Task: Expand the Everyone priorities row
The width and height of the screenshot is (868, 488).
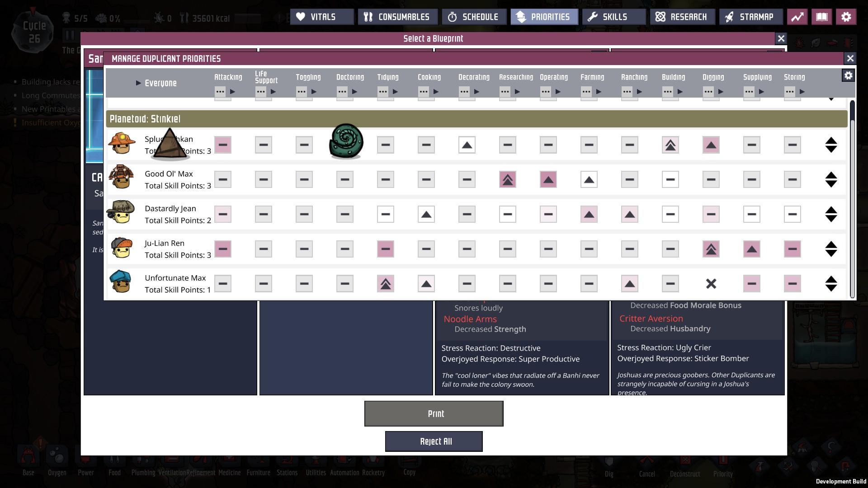Action: pos(137,83)
